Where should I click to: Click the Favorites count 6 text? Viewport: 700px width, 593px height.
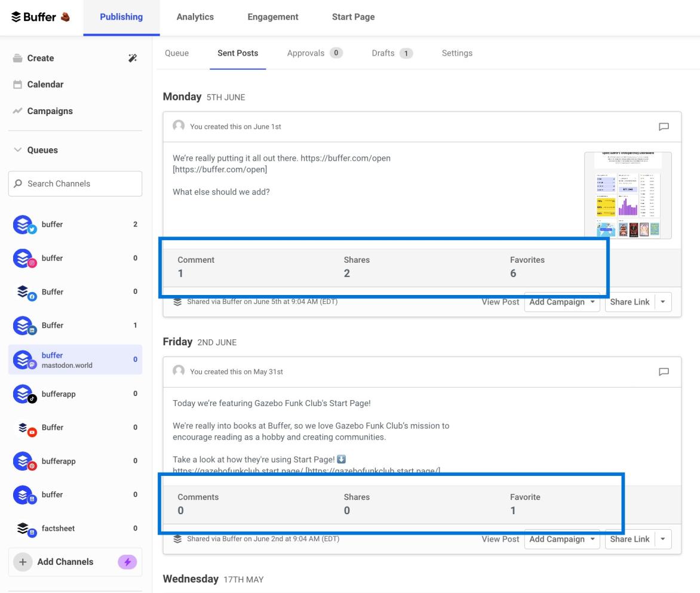click(513, 273)
